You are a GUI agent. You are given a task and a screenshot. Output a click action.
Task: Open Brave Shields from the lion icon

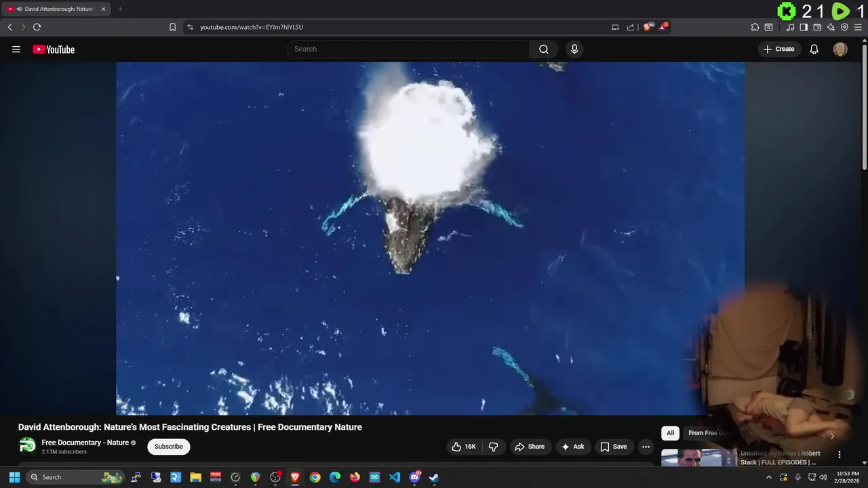point(647,27)
